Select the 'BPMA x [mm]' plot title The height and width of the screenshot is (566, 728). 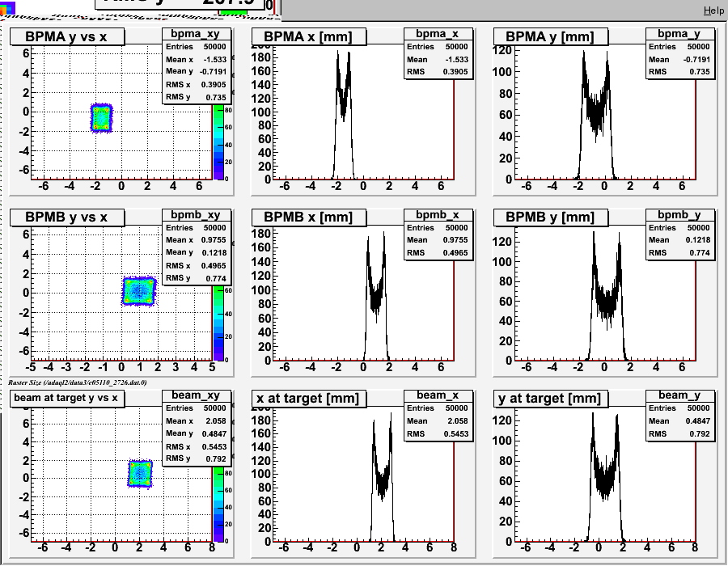click(308, 36)
